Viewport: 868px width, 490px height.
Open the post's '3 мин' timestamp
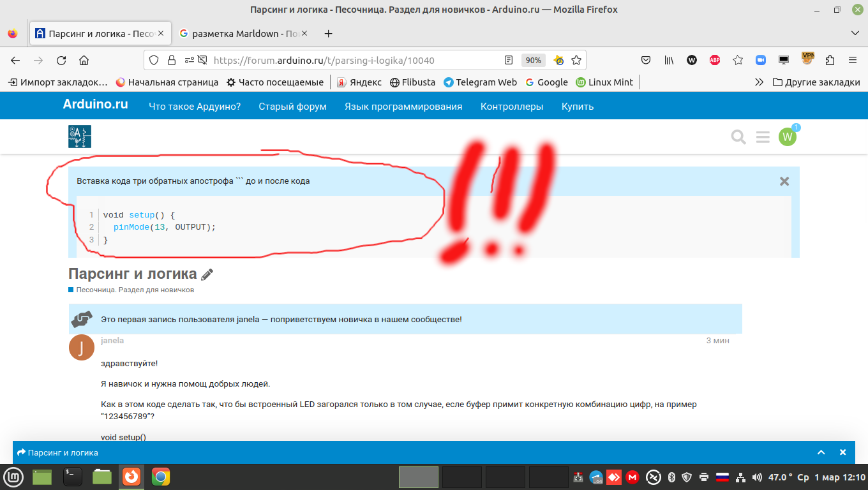(717, 341)
